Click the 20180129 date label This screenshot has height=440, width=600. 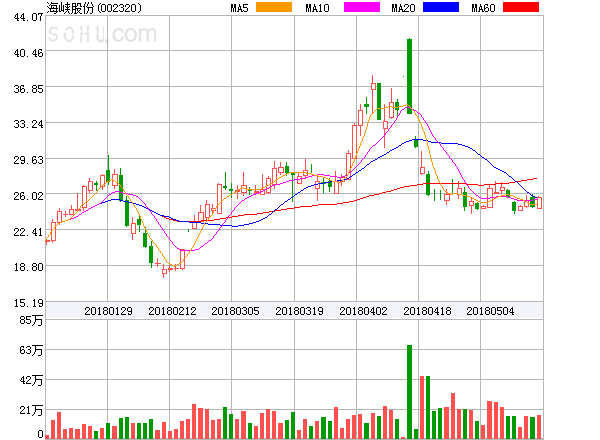tap(108, 311)
